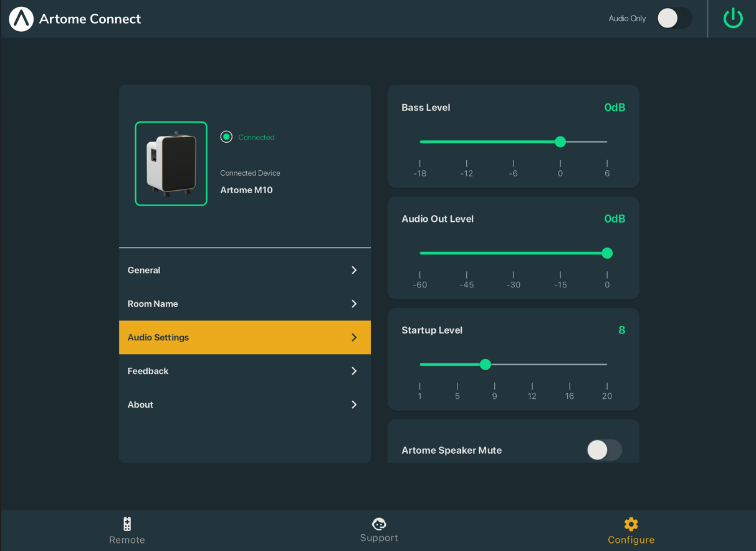Open the General menu item

[245, 270]
